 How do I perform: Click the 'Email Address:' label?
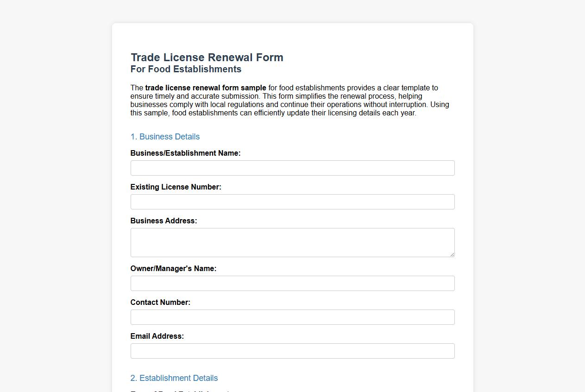[x=157, y=336]
